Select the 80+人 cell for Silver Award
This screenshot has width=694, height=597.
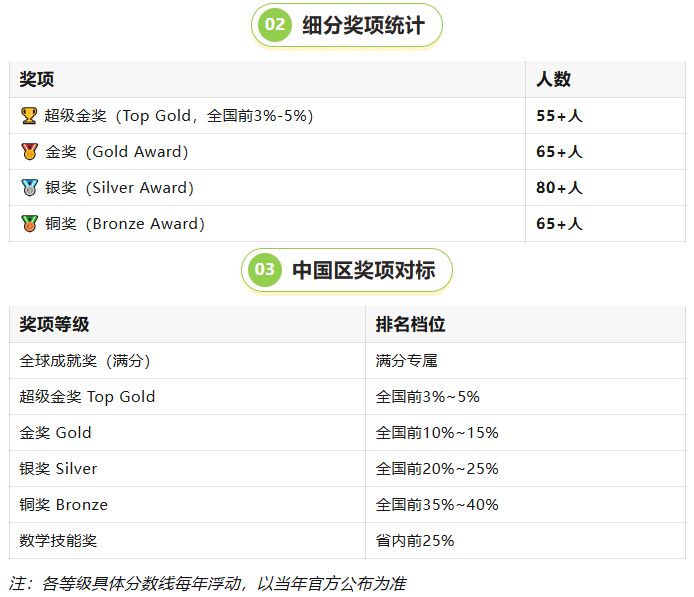605,188
